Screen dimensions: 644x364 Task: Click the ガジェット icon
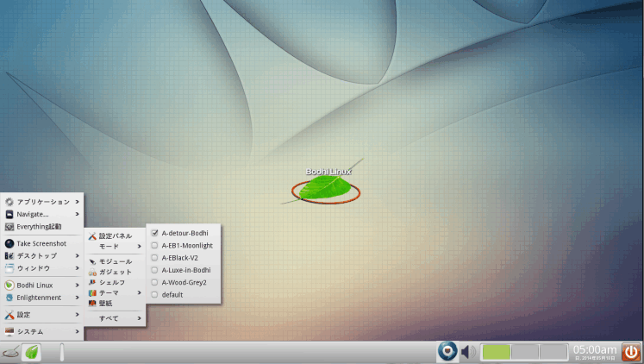click(92, 272)
